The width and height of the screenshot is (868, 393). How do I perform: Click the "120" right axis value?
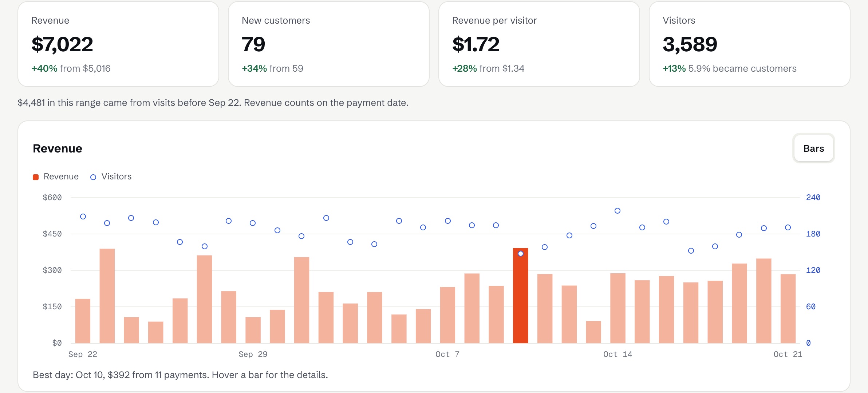[813, 270]
